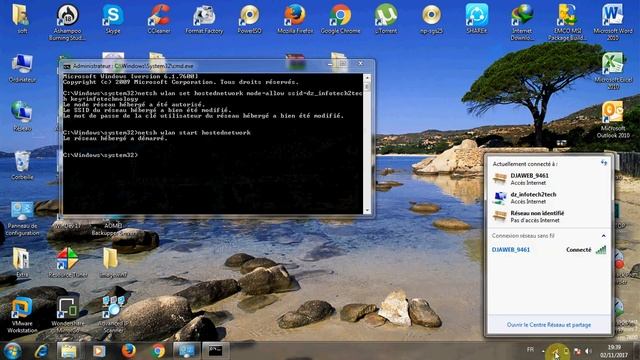Open the soft folder on desktop

[x=21, y=18]
